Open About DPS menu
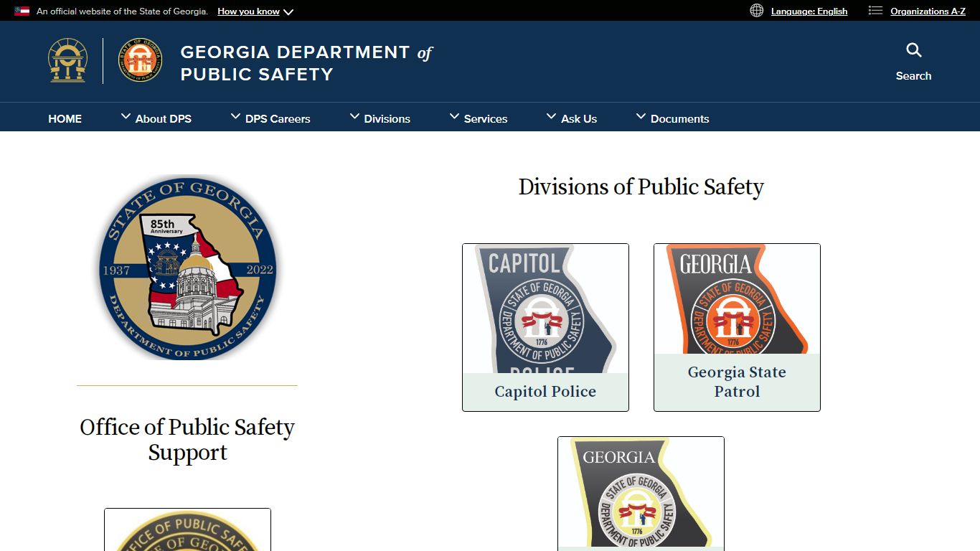The height and width of the screenshot is (551, 980). [164, 118]
